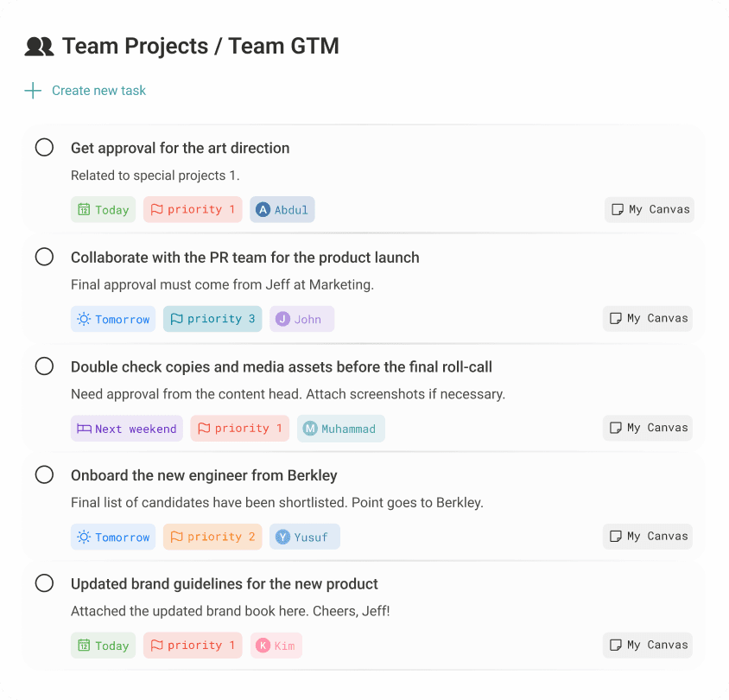Complete the Onboard new engineer task
729x700 pixels.
44,474
